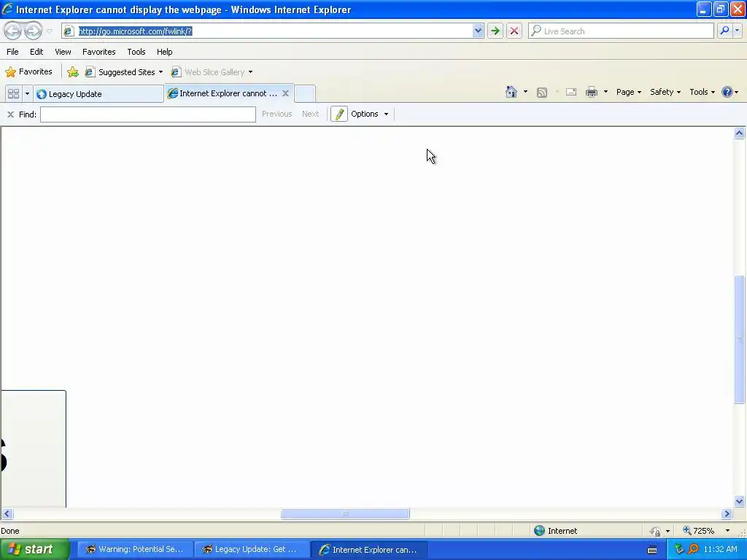Open Find bar Options dropdown

[x=369, y=114]
